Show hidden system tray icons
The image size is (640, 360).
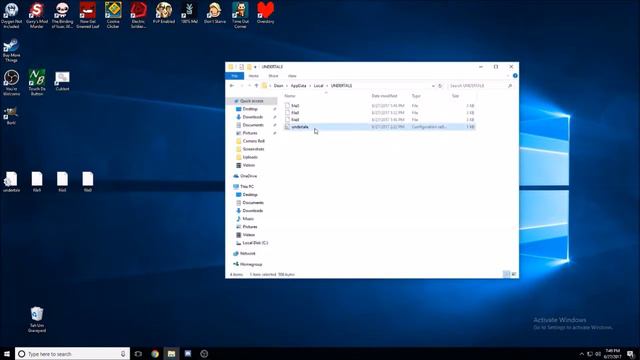tap(582, 354)
